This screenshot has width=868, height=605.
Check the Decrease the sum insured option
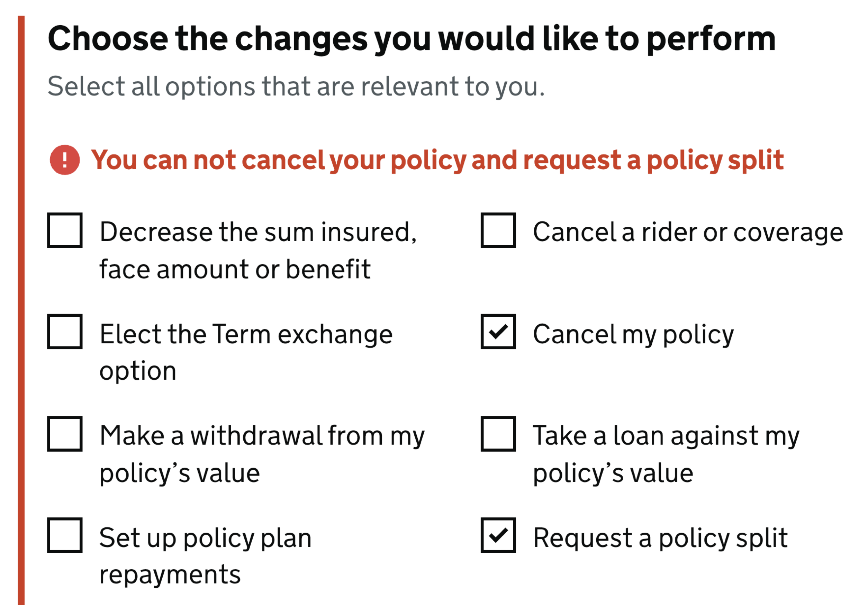[65, 231]
